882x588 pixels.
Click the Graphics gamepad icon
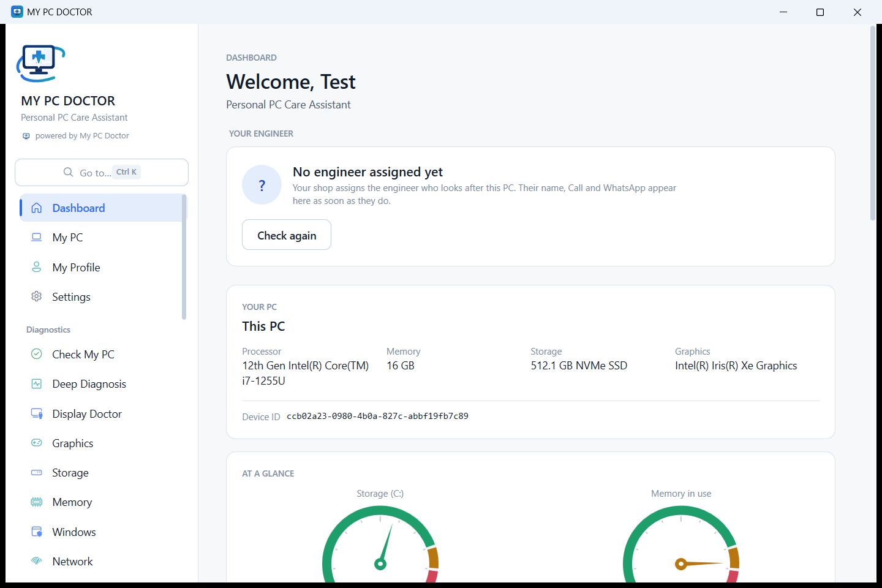37,443
